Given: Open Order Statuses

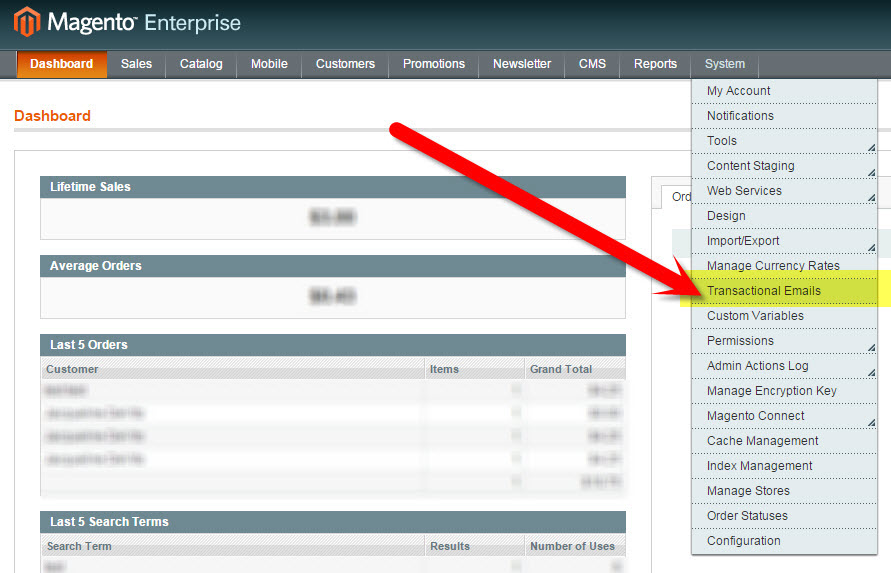Looking at the screenshot, I should pyautogui.click(x=784, y=516).
